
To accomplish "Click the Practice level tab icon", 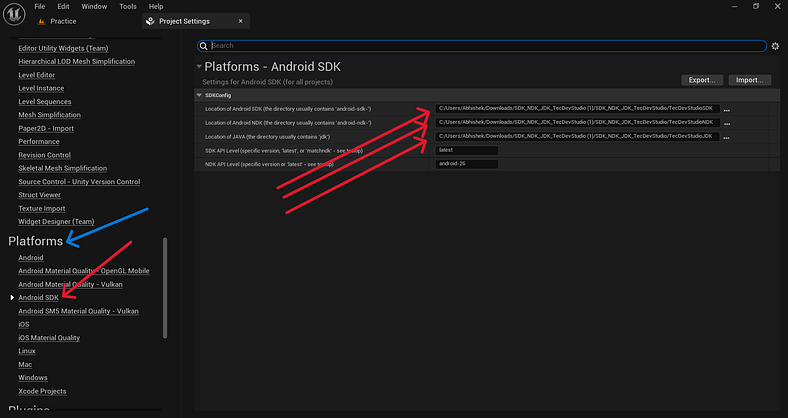I will point(41,21).
